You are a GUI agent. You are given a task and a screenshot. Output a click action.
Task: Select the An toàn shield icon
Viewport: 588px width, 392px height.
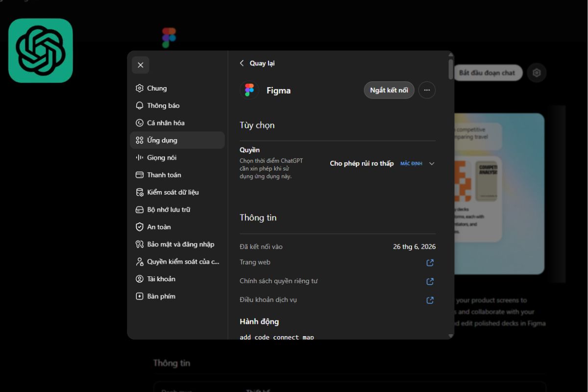pos(140,227)
